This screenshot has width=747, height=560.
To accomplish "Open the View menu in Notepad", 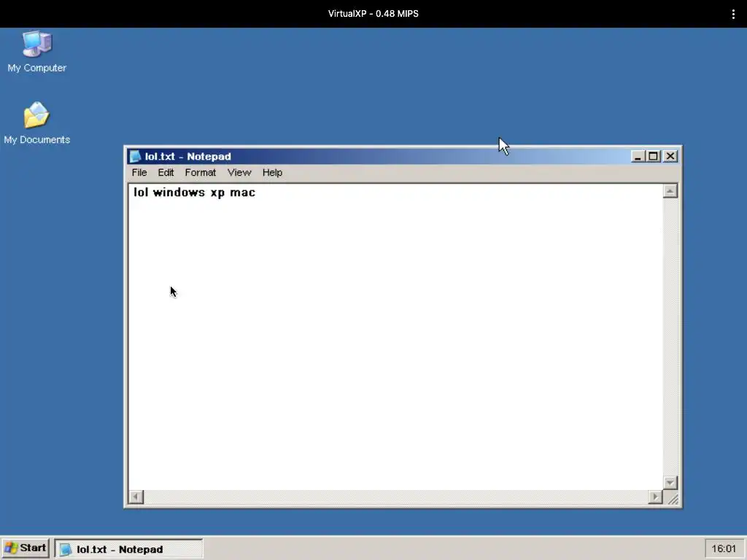I will pos(239,172).
